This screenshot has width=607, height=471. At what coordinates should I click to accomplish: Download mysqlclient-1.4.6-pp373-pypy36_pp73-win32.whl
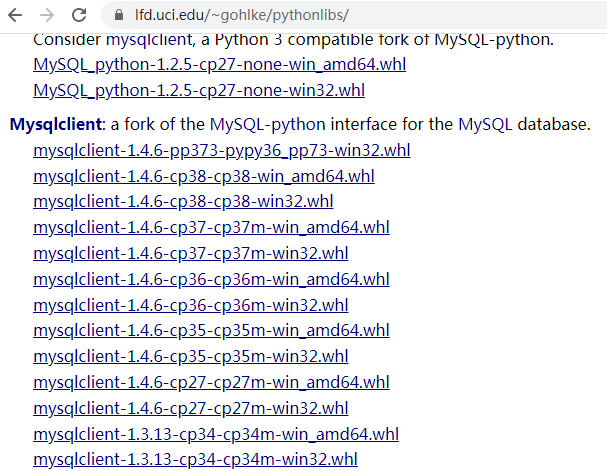(222, 150)
